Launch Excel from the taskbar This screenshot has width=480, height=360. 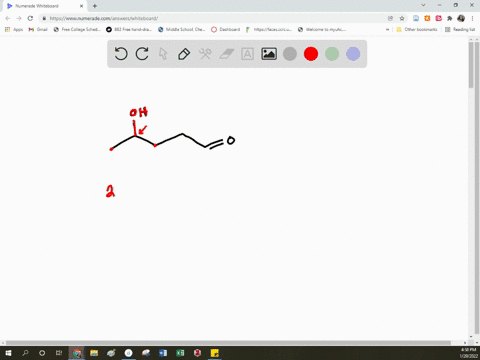tap(180, 353)
